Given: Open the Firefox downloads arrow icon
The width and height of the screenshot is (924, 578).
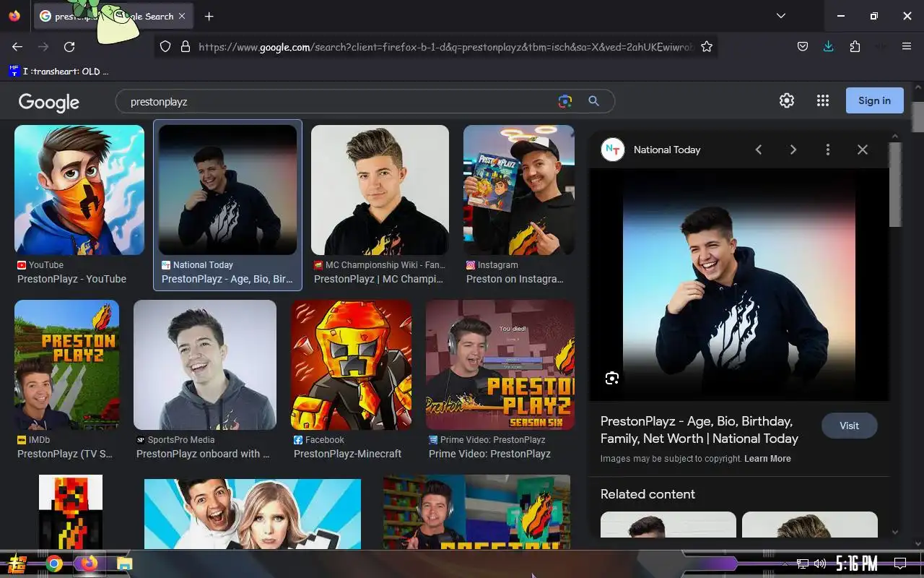Looking at the screenshot, I should pyautogui.click(x=828, y=46).
